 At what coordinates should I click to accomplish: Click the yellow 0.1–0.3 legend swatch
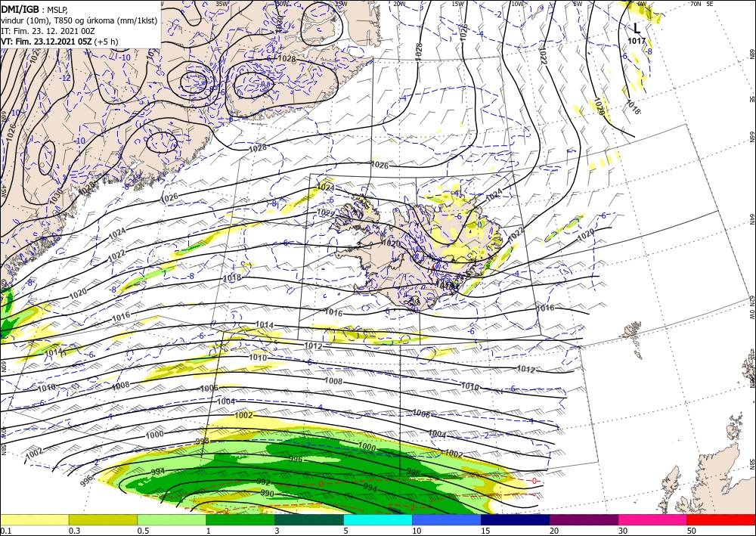(x=34, y=519)
